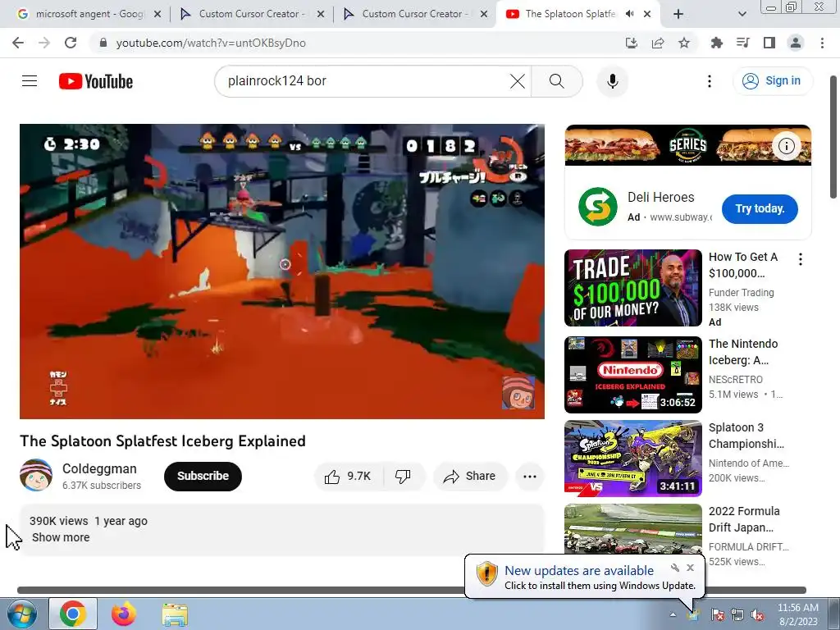Viewport: 840px width, 630px height.
Task: Click the taskbar clock 11:56 AM
Action: pos(797,614)
